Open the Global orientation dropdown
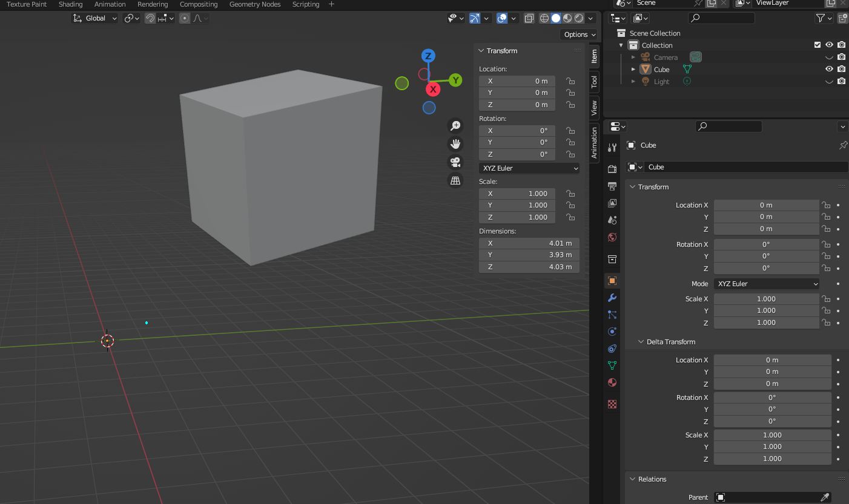Screen dimensions: 849x504 pos(95,18)
